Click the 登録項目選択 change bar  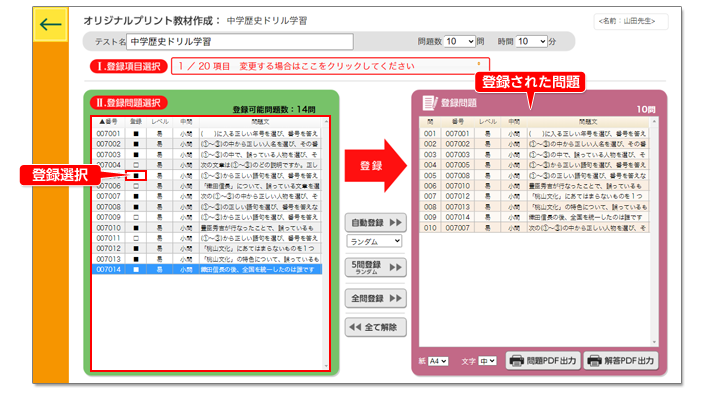330,66
